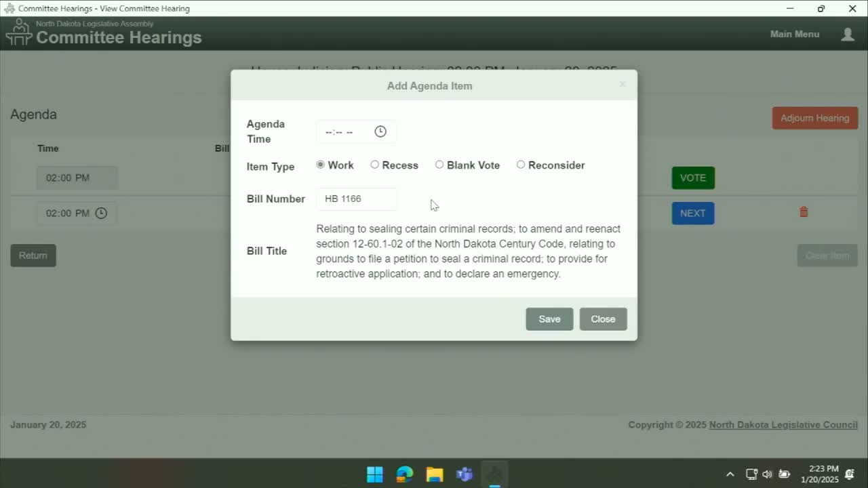Click the blue NEXT button
Viewport: 868px width, 488px height.
693,213
